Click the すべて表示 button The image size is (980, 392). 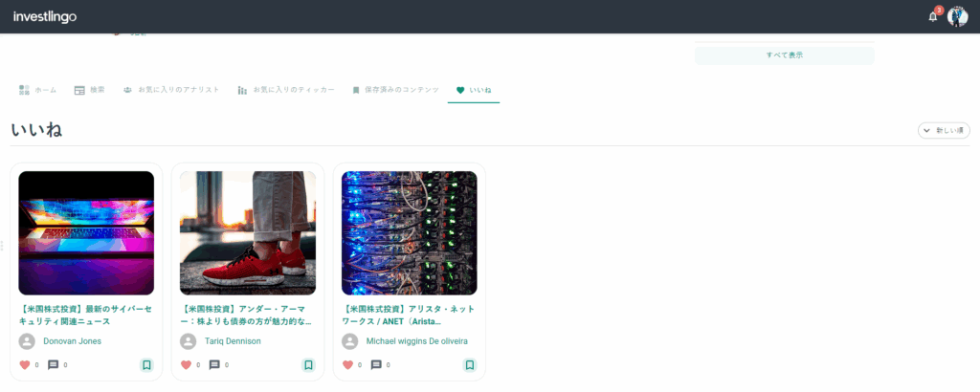pyautogui.click(x=784, y=55)
